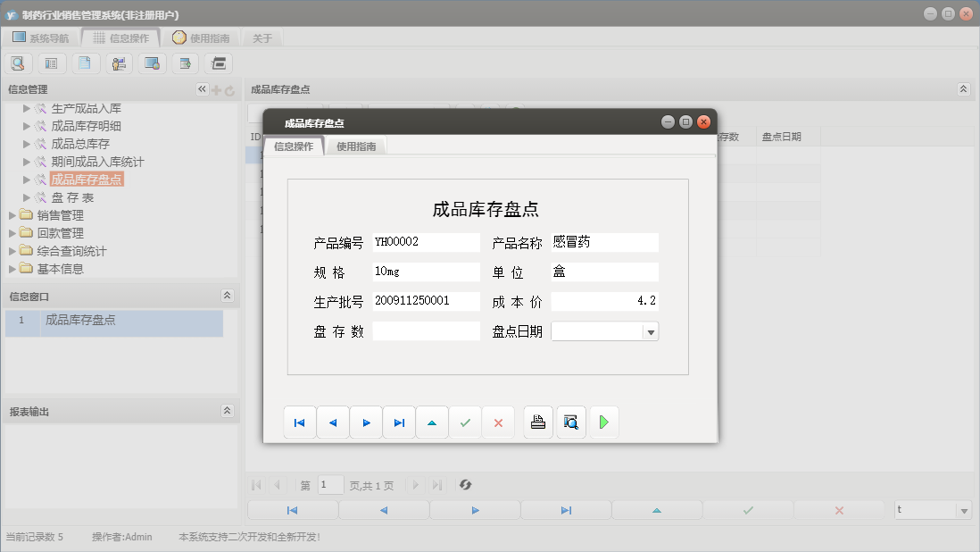Collapse the 信息管理 panel with double-arrow
The image size is (980, 552).
pyautogui.click(x=202, y=89)
